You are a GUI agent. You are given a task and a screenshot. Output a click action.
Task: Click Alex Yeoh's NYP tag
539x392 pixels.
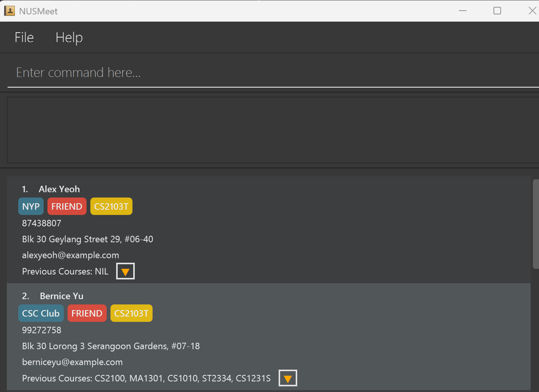31,207
